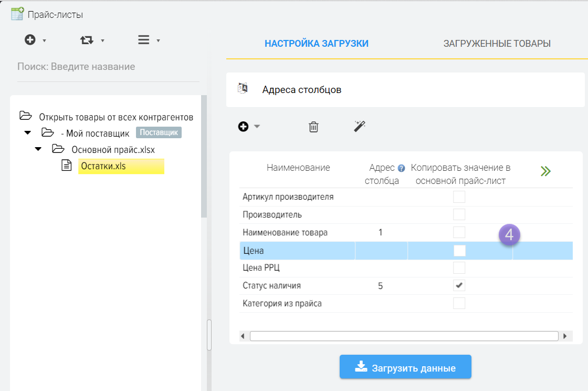Click the Адреса столбцов translate icon

point(243,89)
